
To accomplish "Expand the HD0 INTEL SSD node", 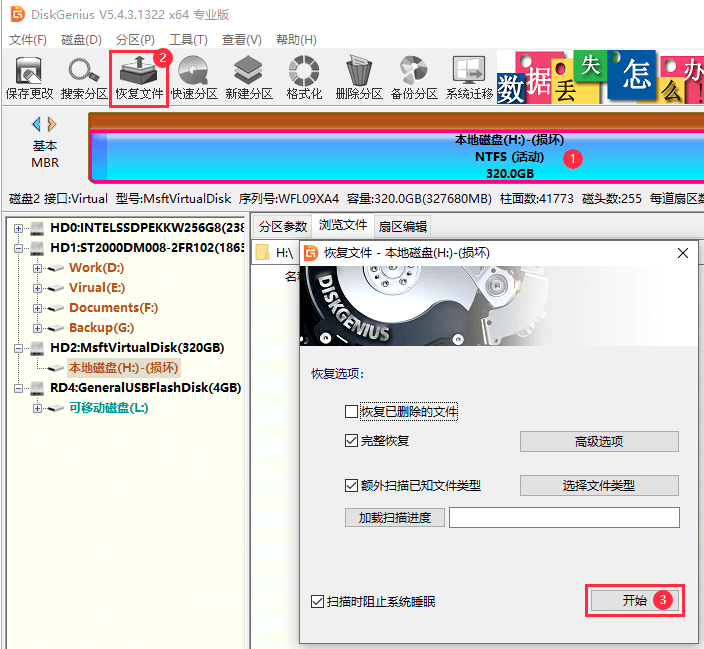I will tap(18, 228).
